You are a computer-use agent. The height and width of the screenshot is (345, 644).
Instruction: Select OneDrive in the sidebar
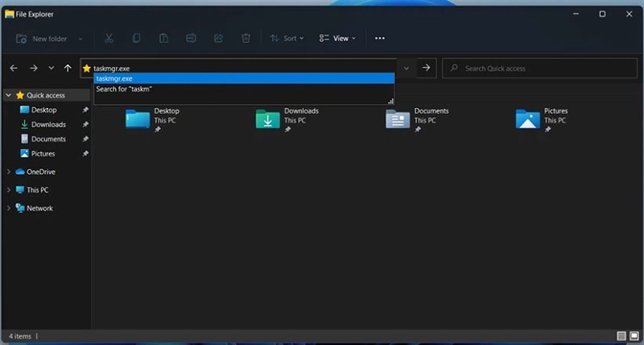click(41, 172)
